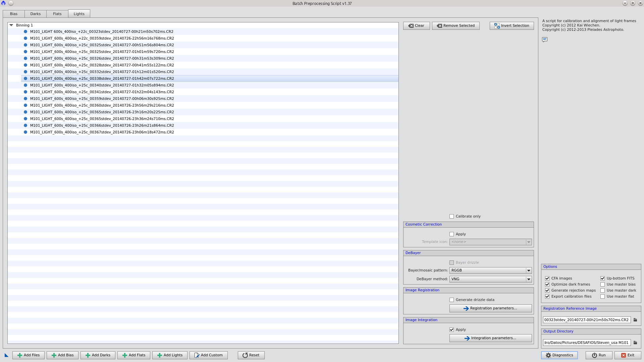
Task: Open Registration parameters dialog
Action: [x=490, y=308]
